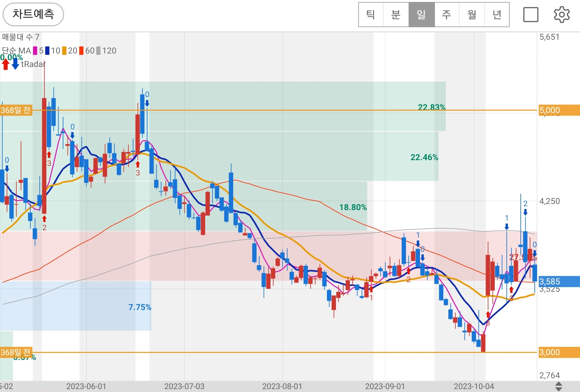Select the 단순 MA indicator label
Image resolution: width=580 pixels, height=392 pixels.
pos(16,51)
